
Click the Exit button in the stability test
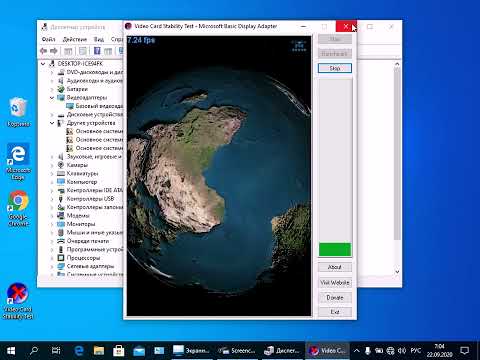click(335, 312)
